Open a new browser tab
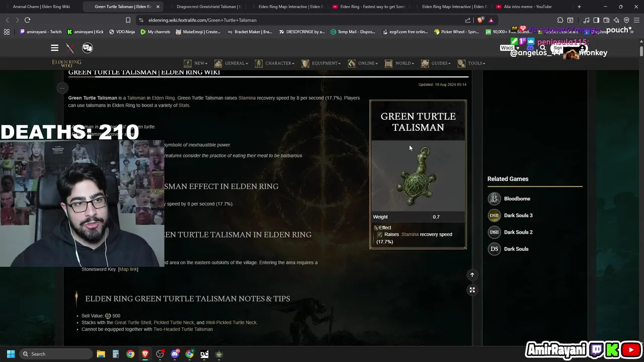The height and width of the screenshot is (362, 644). (579, 7)
